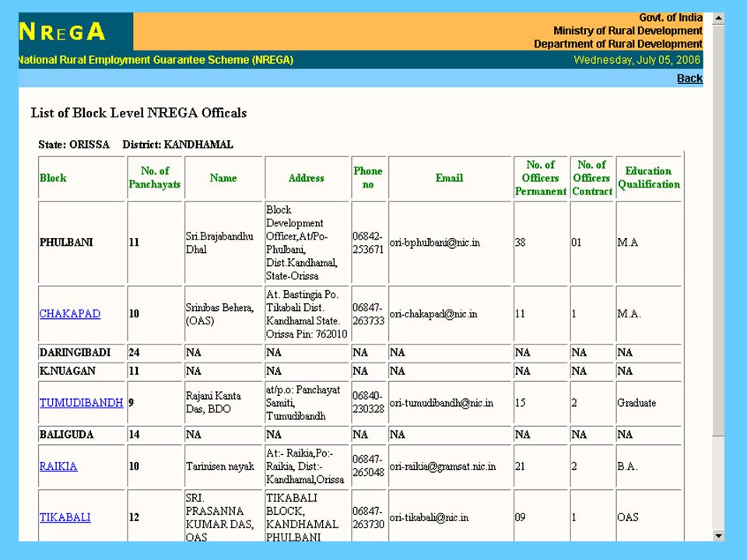Open the TIKABALI block link
This screenshot has height=560, width=747.
pos(65,517)
